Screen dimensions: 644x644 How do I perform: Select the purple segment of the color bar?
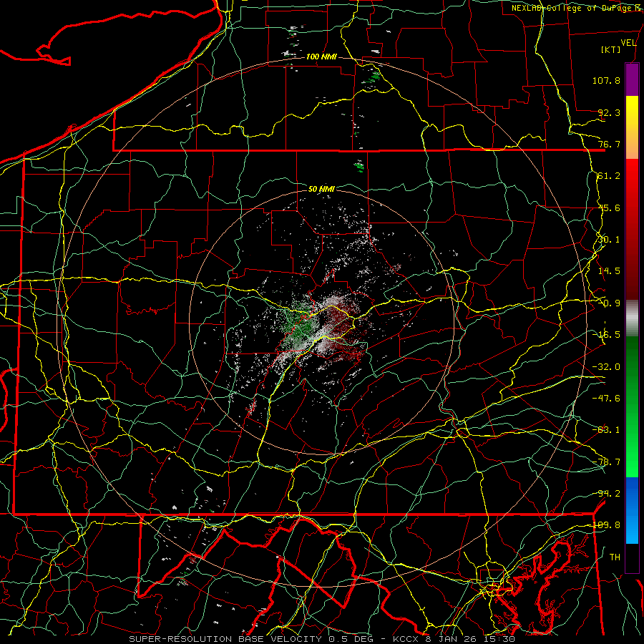tap(632, 79)
